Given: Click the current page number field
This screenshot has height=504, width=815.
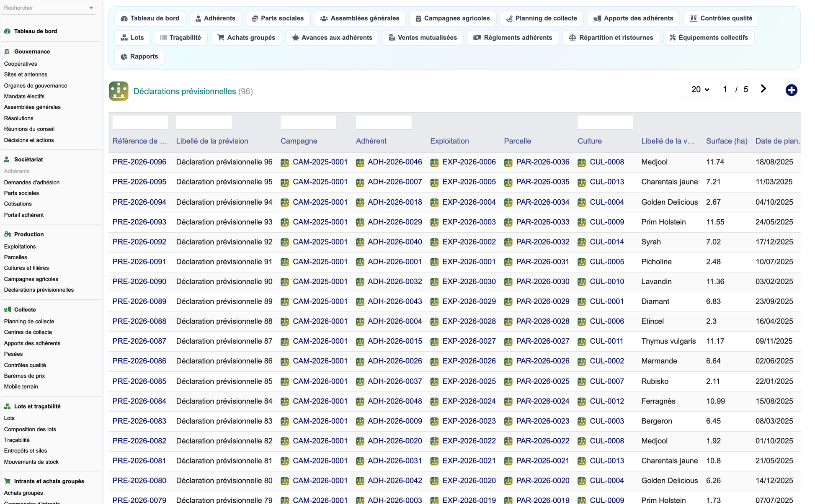Looking at the screenshot, I should (725, 89).
